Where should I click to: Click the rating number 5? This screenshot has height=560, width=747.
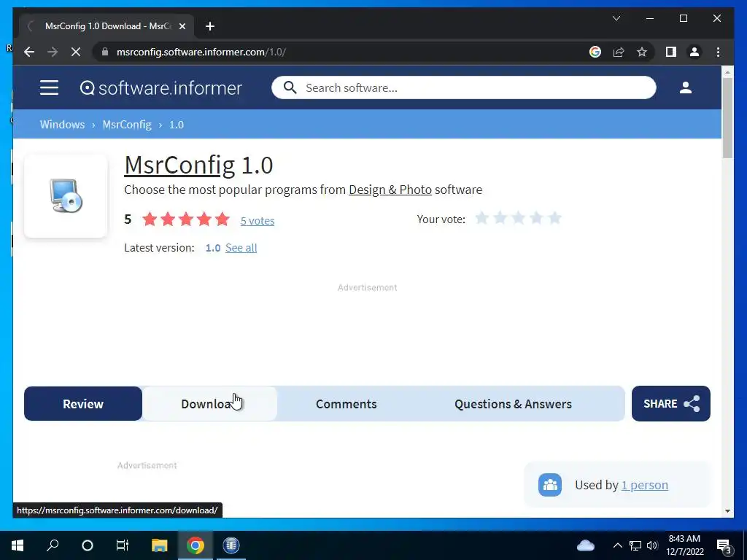[x=128, y=219]
